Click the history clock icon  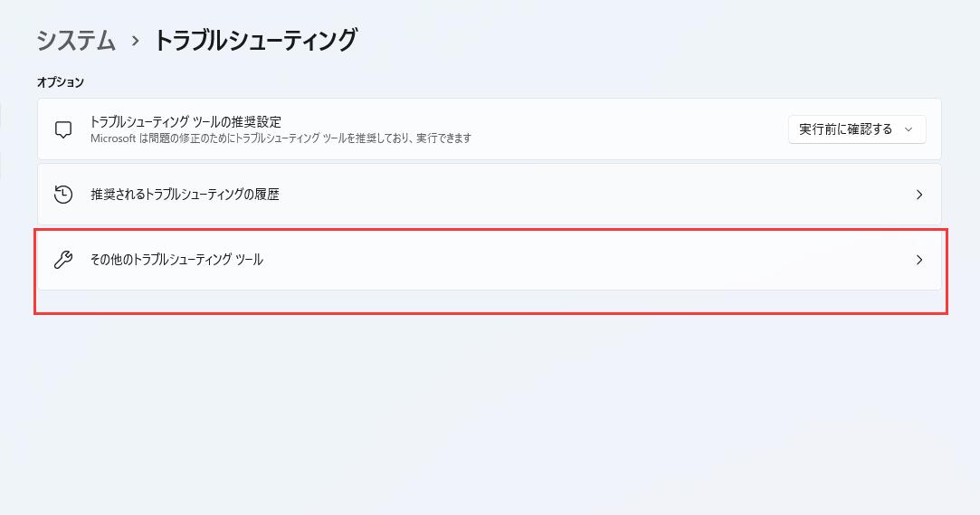pyautogui.click(x=63, y=195)
